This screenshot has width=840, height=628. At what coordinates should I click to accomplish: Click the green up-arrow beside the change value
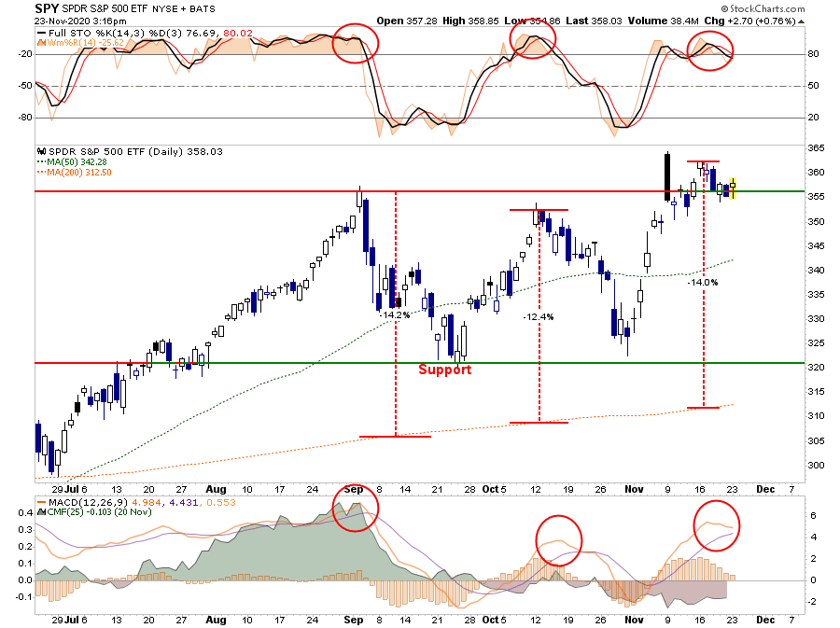click(801, 21)
